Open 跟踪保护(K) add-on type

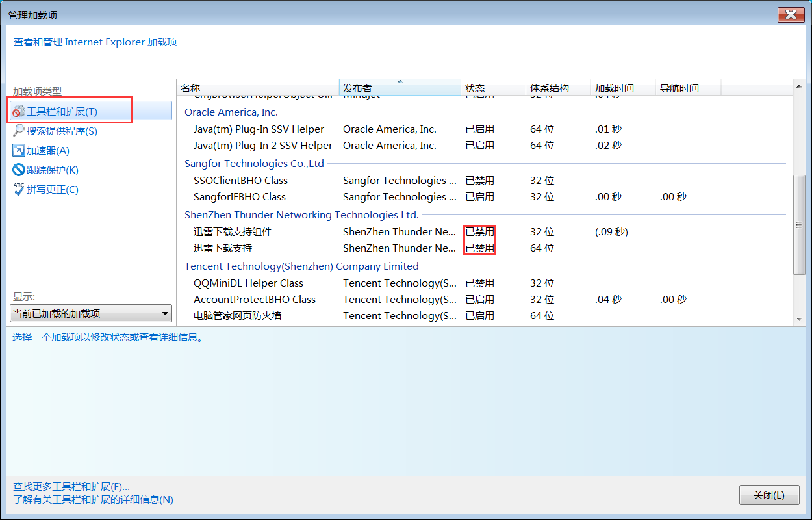point(53,170)
